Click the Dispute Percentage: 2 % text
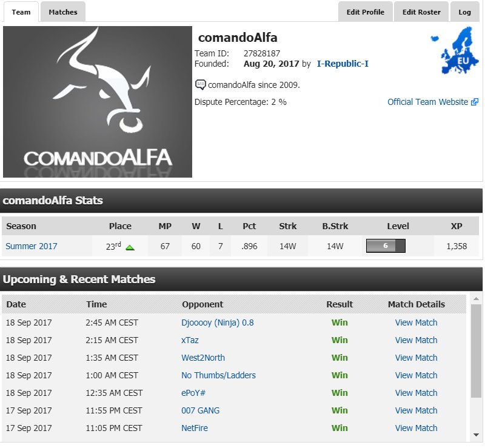Viewport: 485px width, 448px height. pos(240,102)
